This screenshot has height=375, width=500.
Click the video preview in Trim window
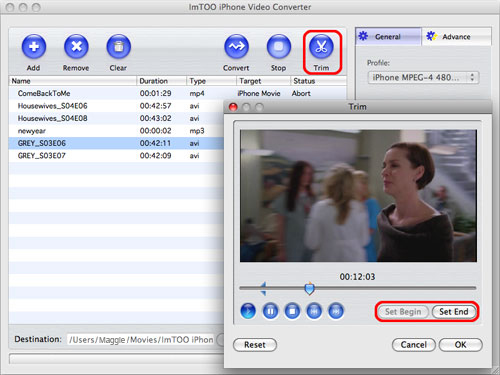358,196
